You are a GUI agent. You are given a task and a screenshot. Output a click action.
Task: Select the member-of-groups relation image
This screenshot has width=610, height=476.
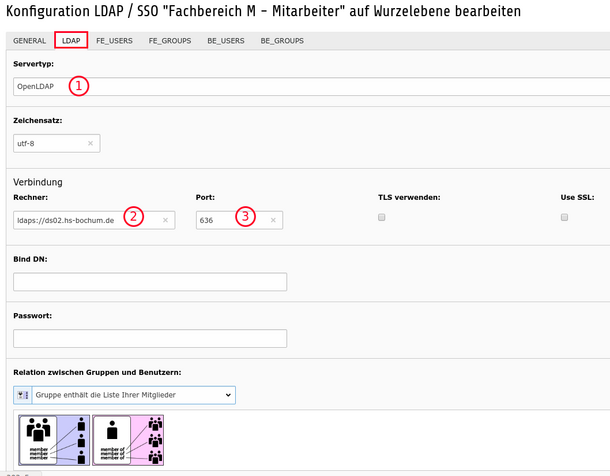[x=128, y=440]
